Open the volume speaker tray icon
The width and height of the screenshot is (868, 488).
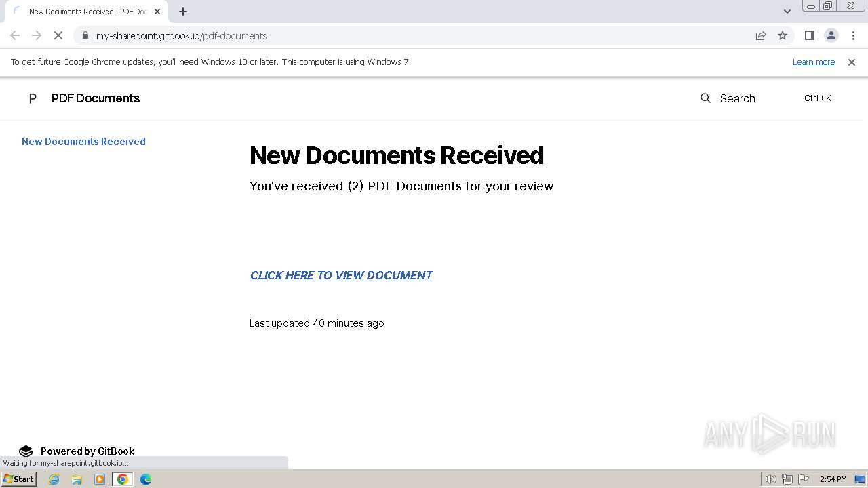(x=770, y=479)
